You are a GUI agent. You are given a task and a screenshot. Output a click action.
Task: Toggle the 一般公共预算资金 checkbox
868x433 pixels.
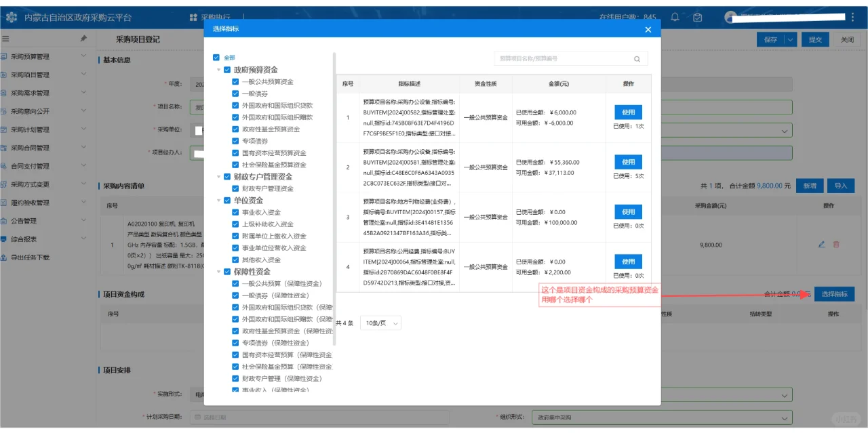[x=235, y=82]
